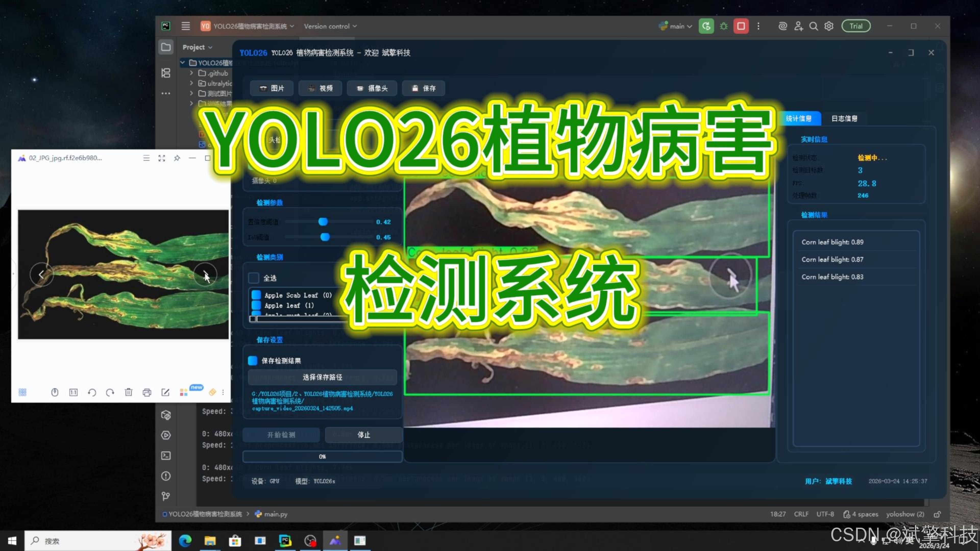The height and width of the screenshot is (551, 980).
Task: Open PyCharm main menu hamburger icon
Action: coord(186,26)
